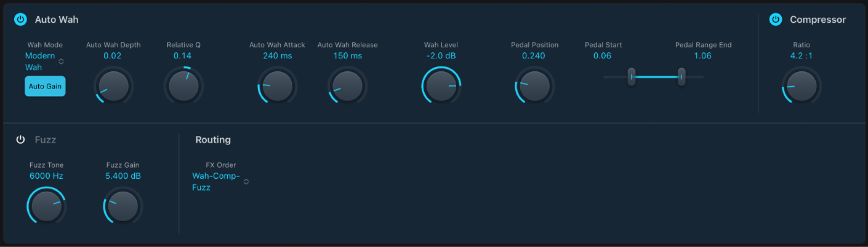The image size is (868, 247).
Task: Click the Compressor ratio value 4.2:1
Action: point(802,56)
